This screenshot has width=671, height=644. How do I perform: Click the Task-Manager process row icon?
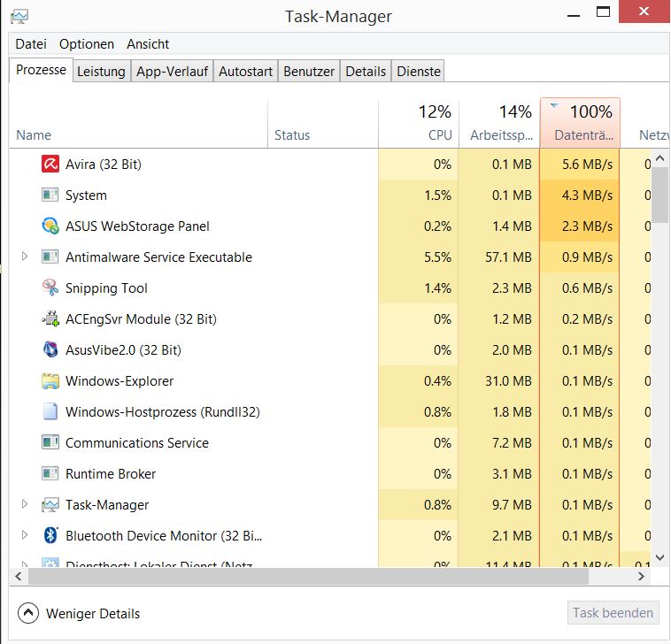(50, 504)
